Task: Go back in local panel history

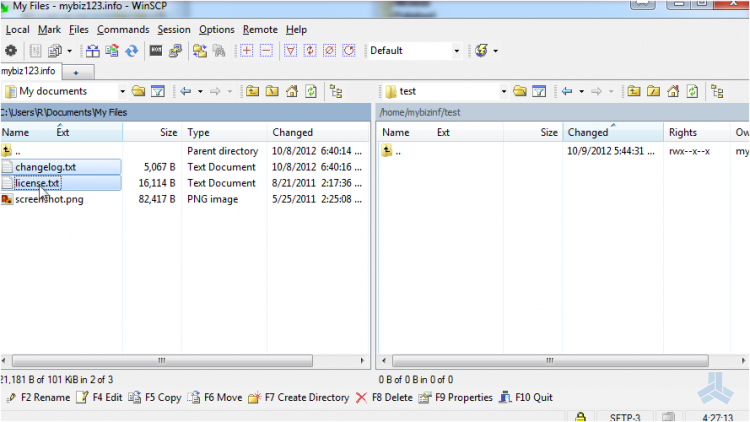Action: [186, 91]
